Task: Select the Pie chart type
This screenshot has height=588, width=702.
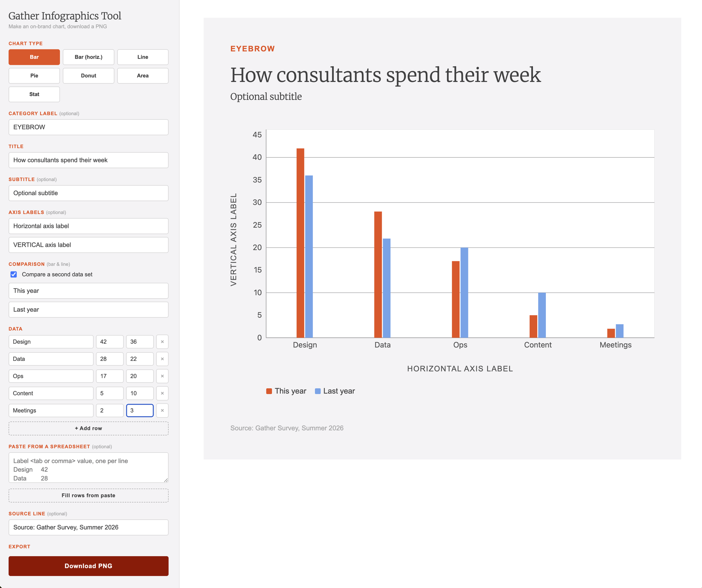Action: [x=34, y=76]
